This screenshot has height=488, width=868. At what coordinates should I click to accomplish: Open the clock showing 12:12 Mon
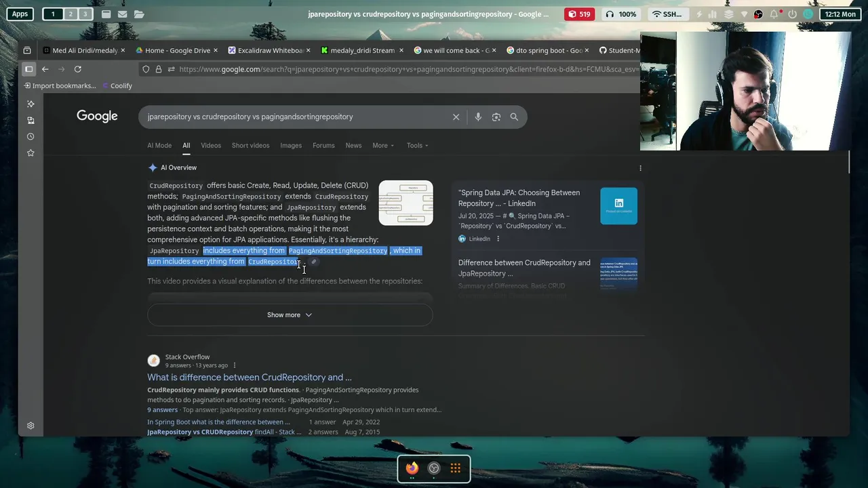[x=840, y=14]
